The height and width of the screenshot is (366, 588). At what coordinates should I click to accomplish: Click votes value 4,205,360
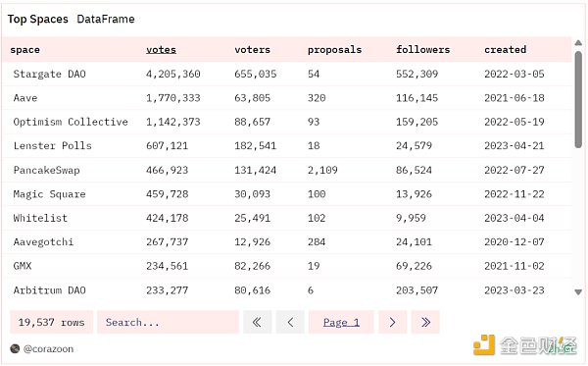(172, 74)
